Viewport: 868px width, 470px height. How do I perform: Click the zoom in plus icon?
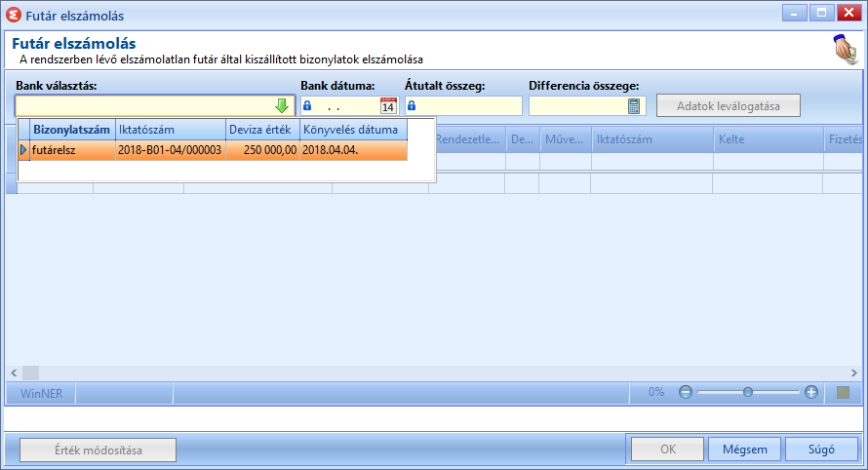(x=811, y=393)
